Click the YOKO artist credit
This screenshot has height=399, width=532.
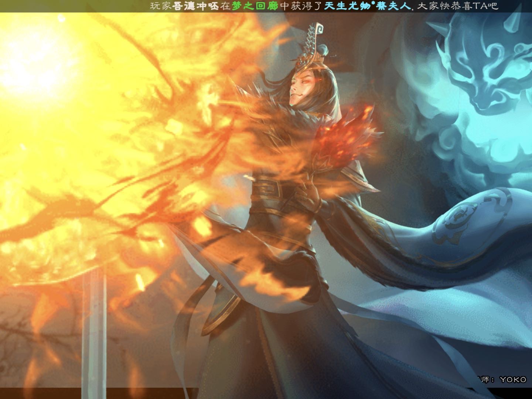click(513, 379)
